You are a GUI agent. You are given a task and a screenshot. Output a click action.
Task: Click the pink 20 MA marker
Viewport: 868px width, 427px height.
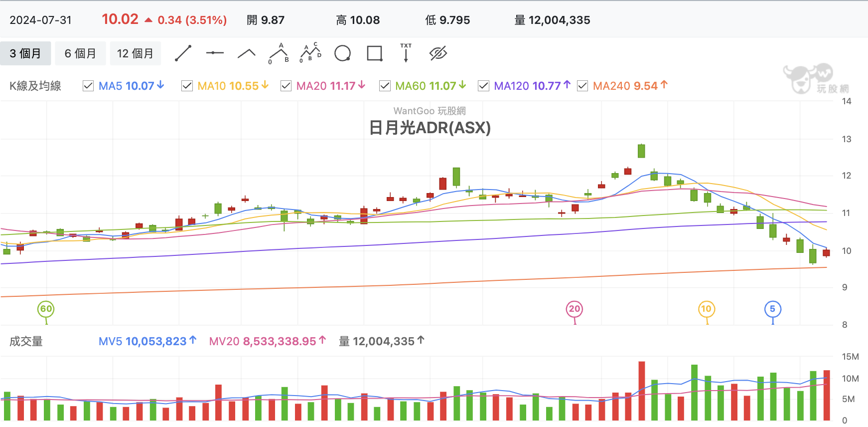(575, 309)
